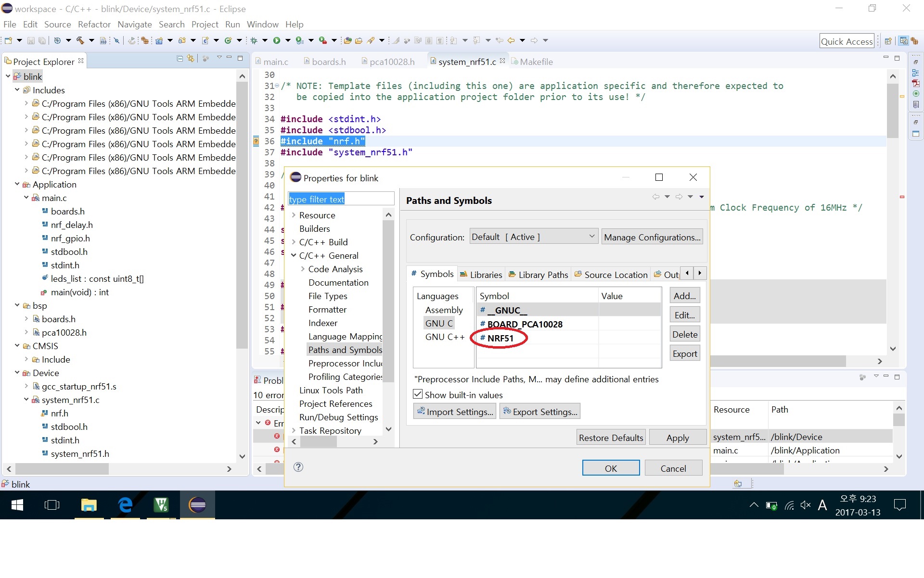Click the Project menu in toolbar

click(x=205, y=24)
